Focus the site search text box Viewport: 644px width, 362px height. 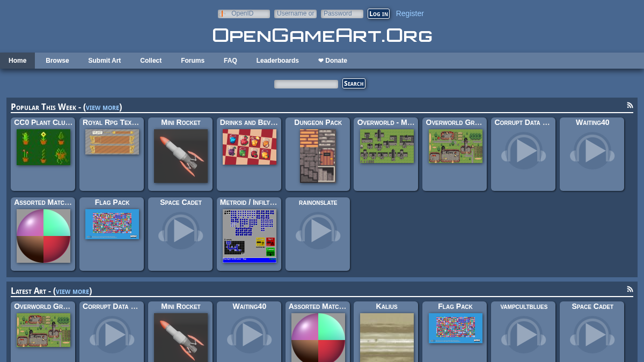(x=306, y=84)
